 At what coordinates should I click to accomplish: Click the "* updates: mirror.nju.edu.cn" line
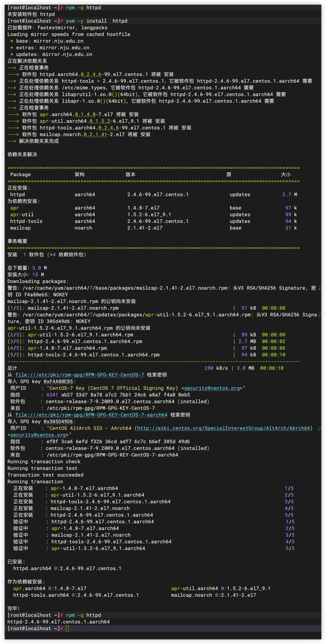point(52,54)
